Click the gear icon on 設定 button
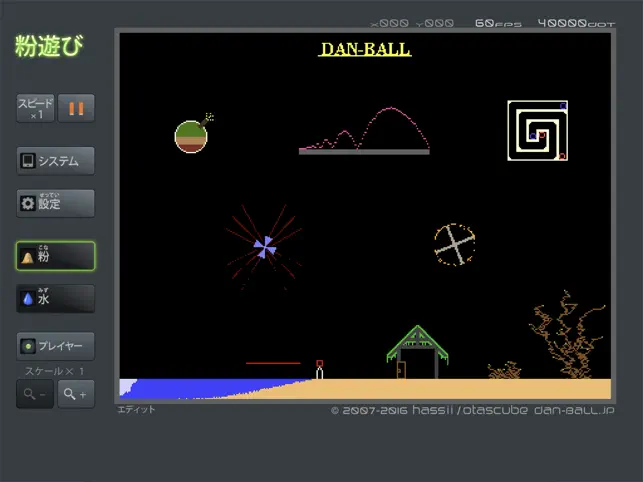 tap(28, 203)
